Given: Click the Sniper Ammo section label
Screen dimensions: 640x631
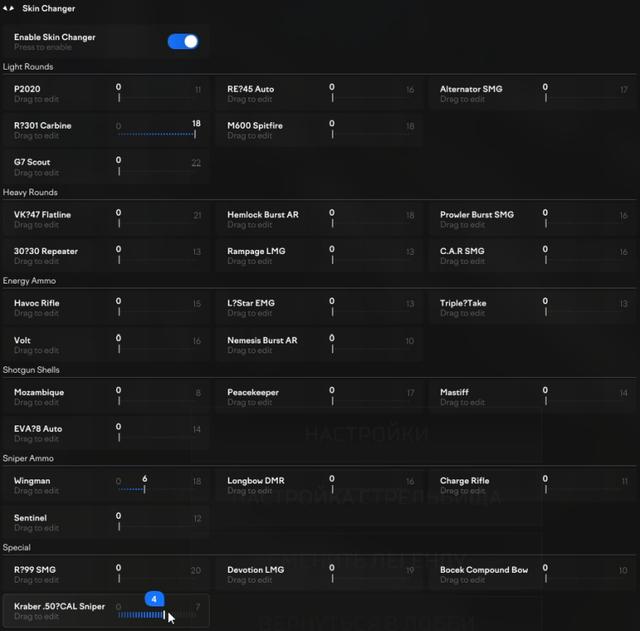Looking at the screenshot, I should click(28, 458).
